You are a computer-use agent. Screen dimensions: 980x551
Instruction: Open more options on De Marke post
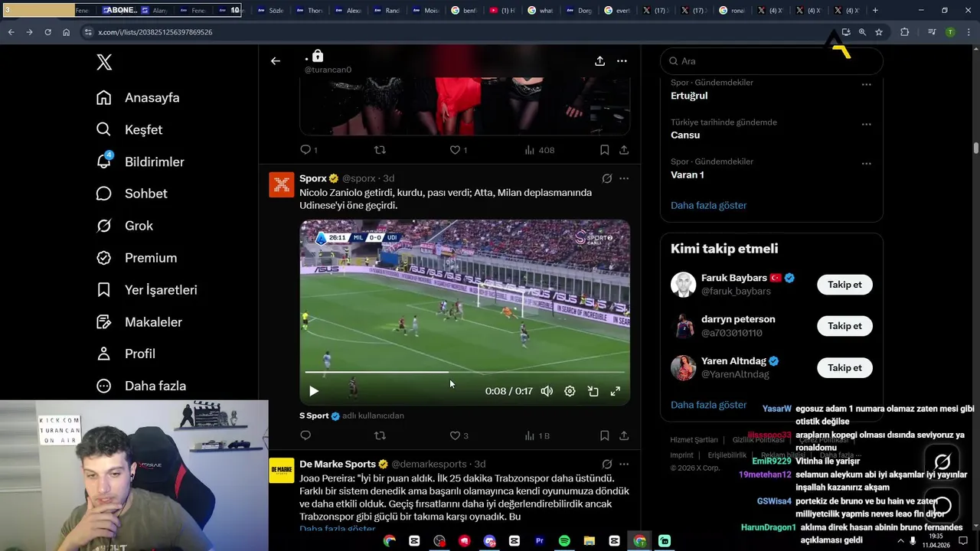(x=624, y=464)
